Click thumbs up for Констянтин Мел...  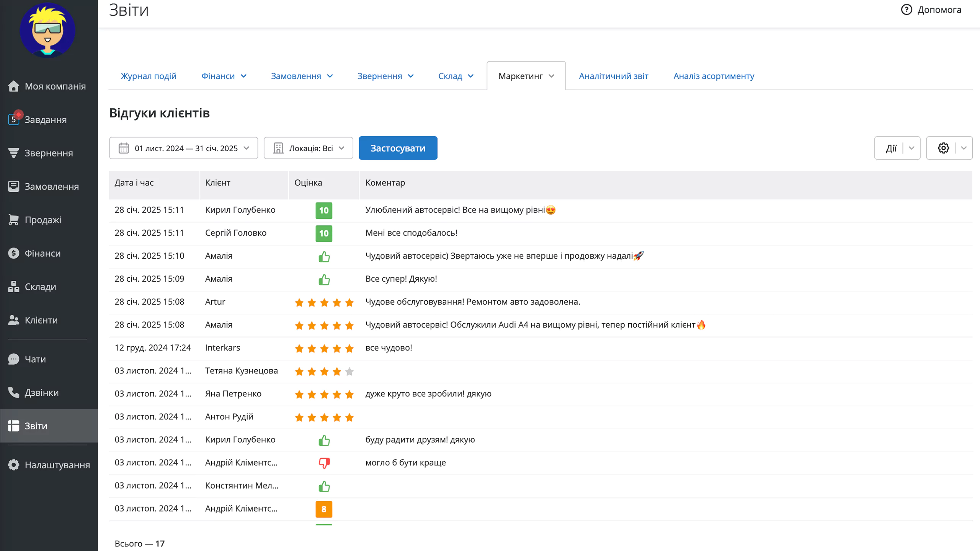tap(324, 486)
